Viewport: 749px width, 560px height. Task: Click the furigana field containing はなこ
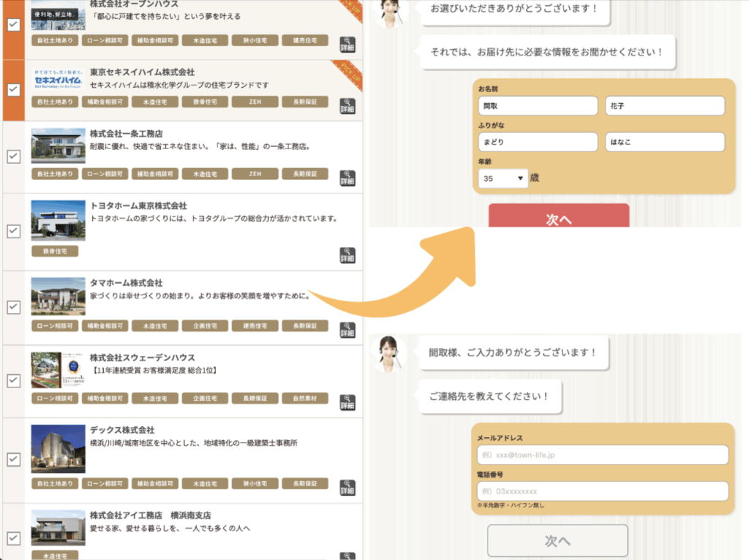coord(665,142)
